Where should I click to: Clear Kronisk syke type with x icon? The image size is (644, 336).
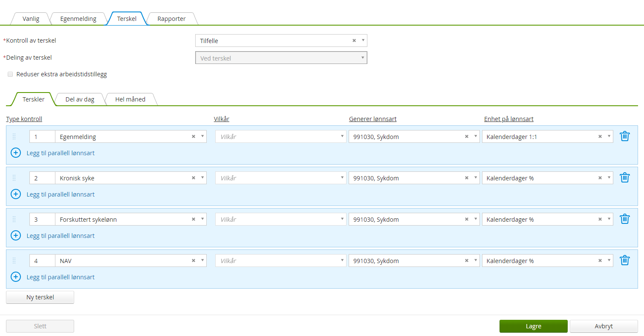click(193, 178)
